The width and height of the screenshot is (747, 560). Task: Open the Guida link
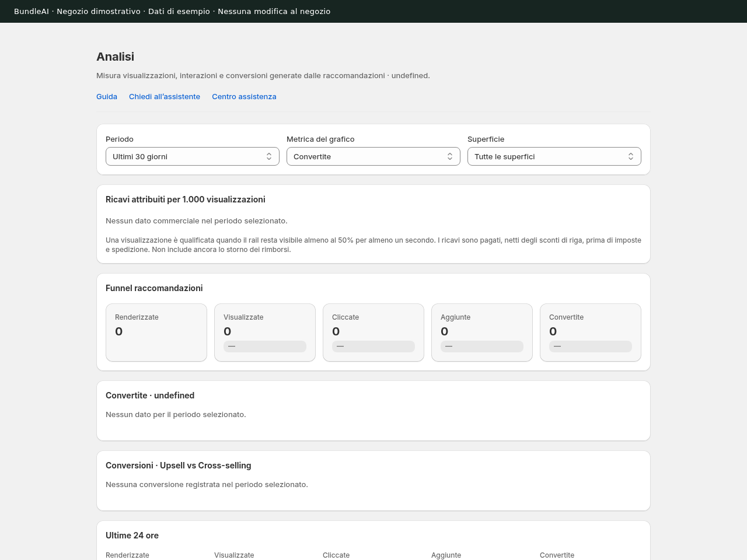click(107, 97)
